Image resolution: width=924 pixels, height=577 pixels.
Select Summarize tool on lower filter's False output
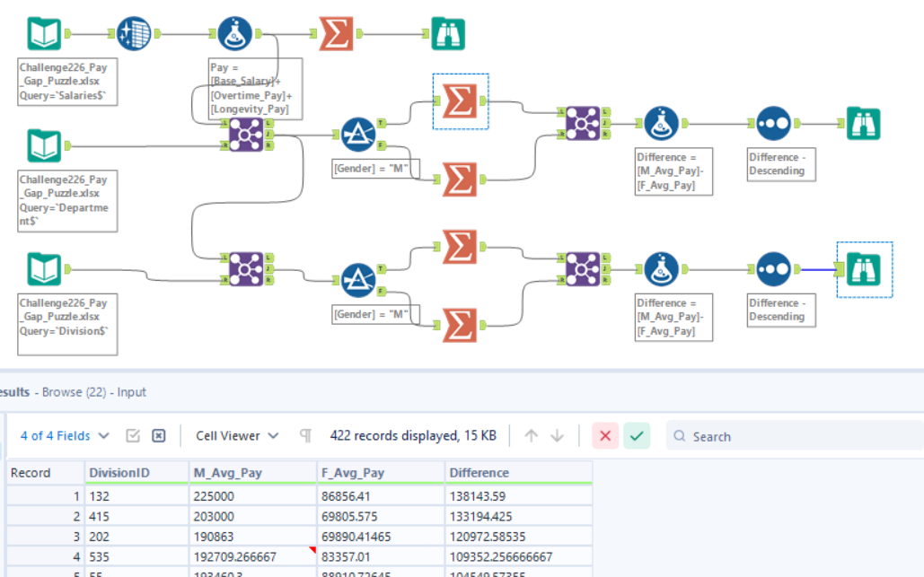[x=460, y=325]
